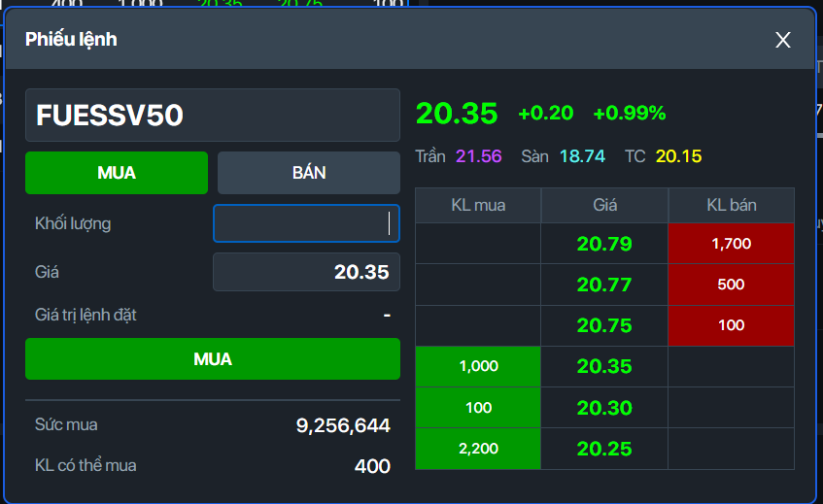Select the MUA (buy) tab
The height and width of the screenshot is (504, 823).
(x=117, y=173)
